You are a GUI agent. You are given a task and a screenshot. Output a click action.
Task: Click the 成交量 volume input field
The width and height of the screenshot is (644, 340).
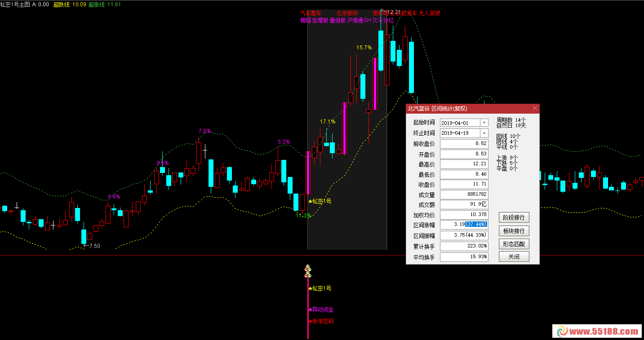[464, 194]
